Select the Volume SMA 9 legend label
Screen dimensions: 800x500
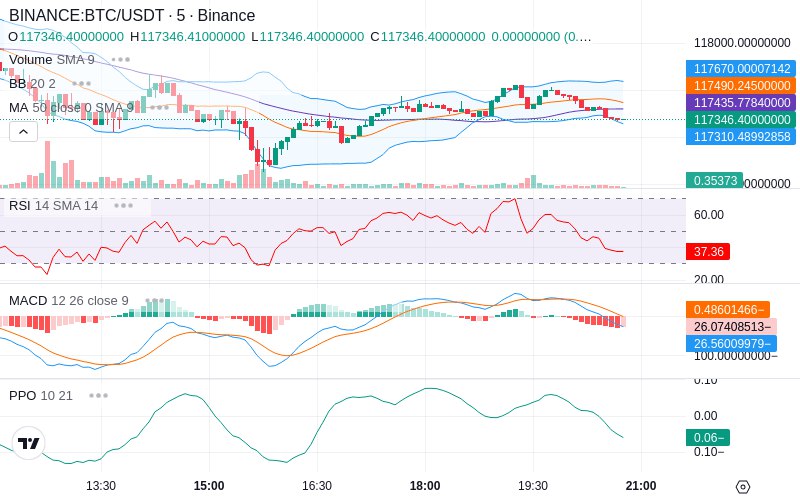[52, 60]
